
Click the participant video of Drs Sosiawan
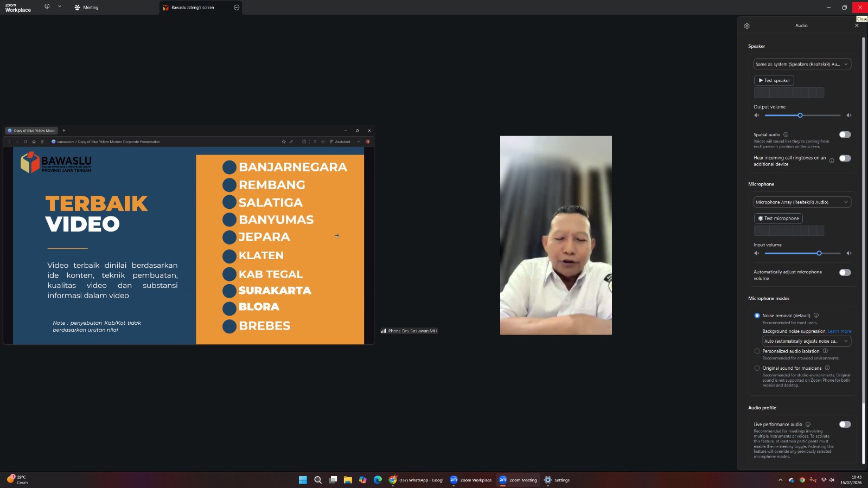tap(556, 235)
